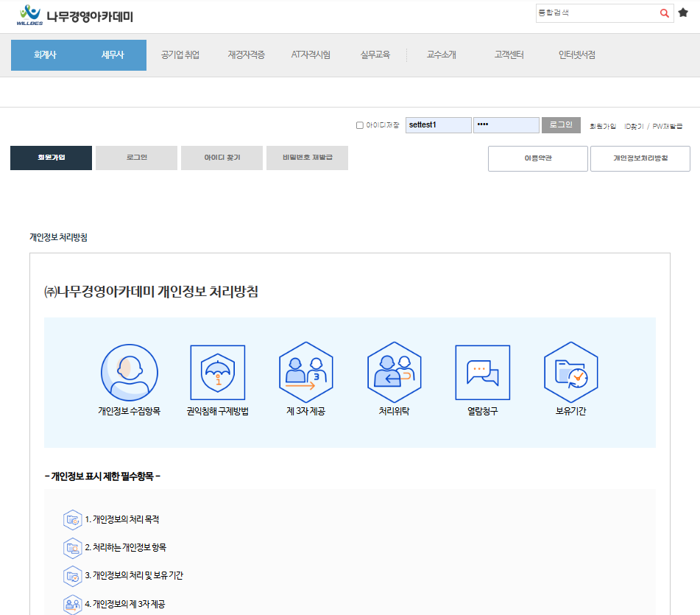Viewport: 700px width, 615px height.
Task: Select the 권익침해 구제방법 umbrella icon
Action: click(217, 373)
